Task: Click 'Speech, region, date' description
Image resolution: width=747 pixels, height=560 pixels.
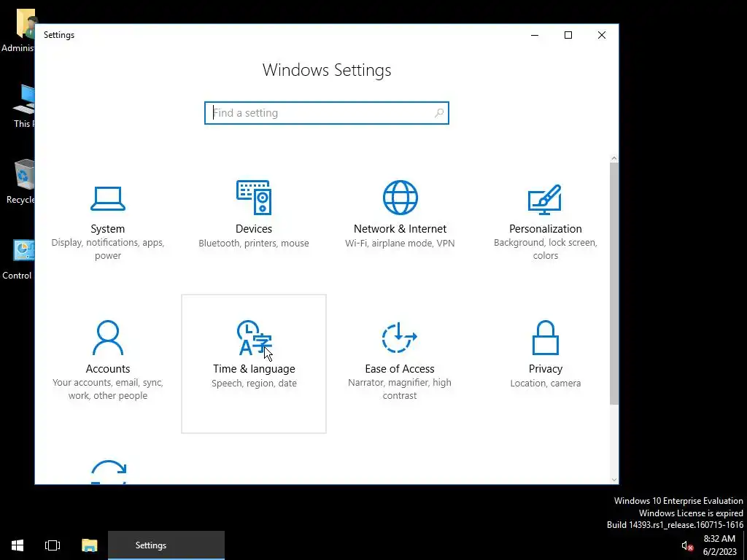Action: point(254,383)
